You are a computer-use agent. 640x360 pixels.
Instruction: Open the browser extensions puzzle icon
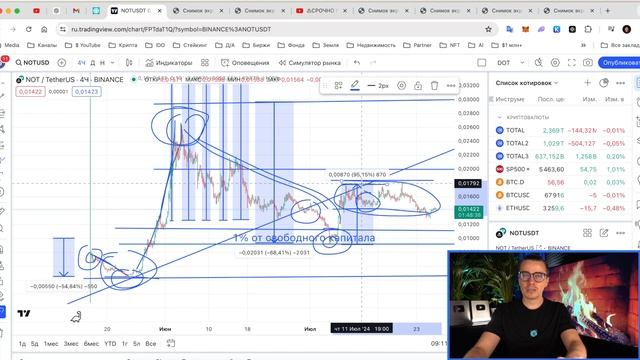(588, 29)
